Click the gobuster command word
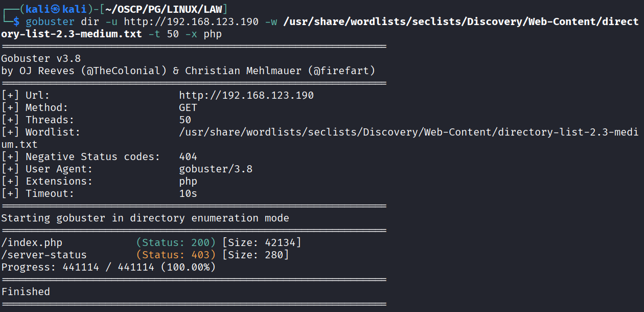This screenshot has height=312, width=644. point(50,21)
